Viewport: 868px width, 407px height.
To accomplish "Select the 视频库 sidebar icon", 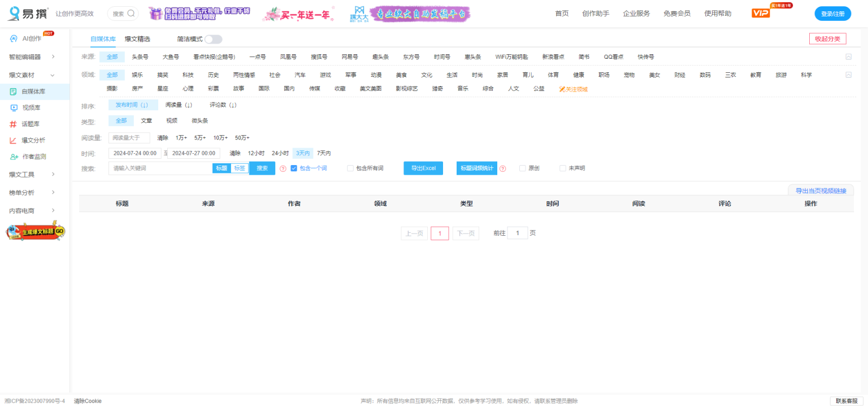I will (x=14, y=107).
